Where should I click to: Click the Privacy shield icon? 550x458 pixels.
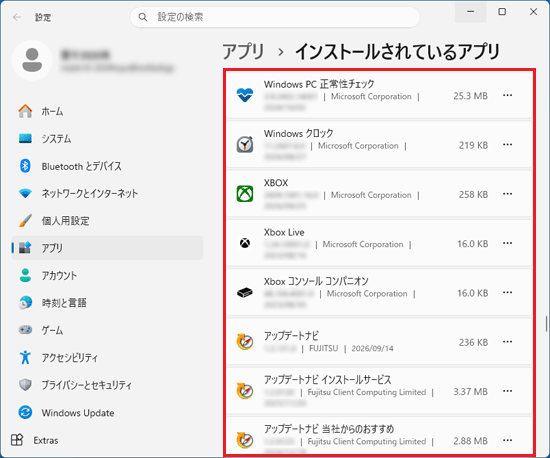(25, 385)
